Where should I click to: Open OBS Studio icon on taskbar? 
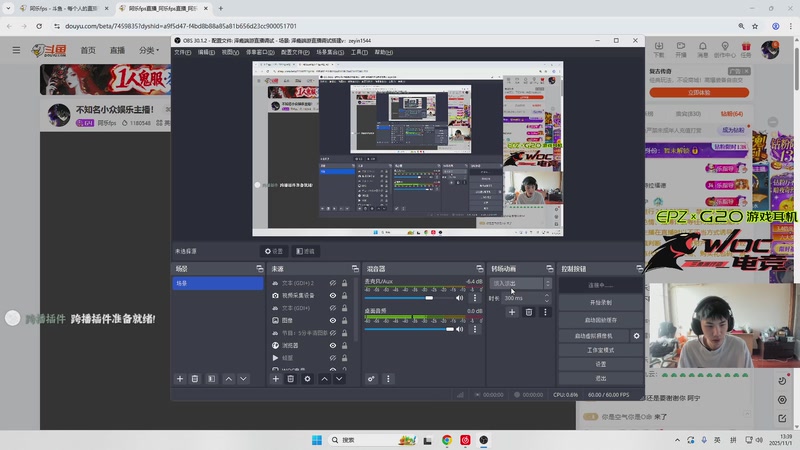pyautogui.click(x=484, y=440)
